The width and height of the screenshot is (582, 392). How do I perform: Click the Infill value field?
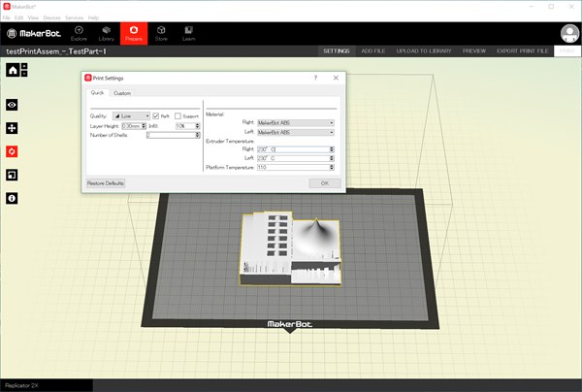(185, 126)
